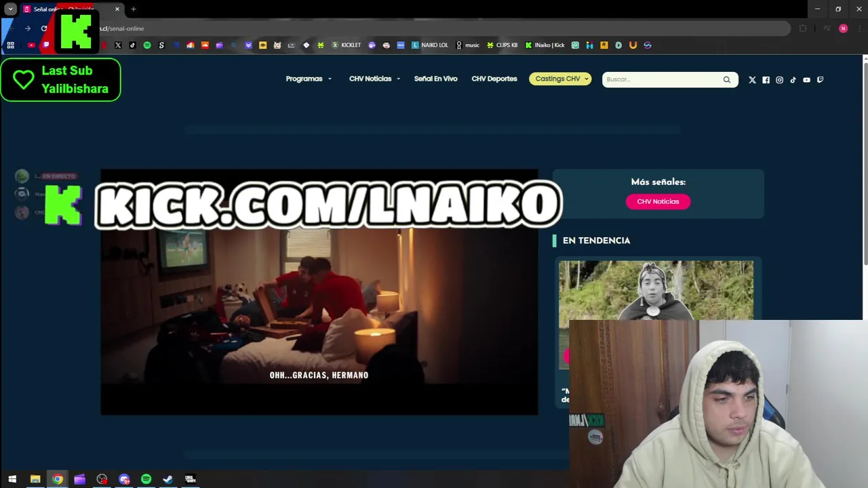
Task: Open CHV's Instagram social icon
Action: coord(779,80)
